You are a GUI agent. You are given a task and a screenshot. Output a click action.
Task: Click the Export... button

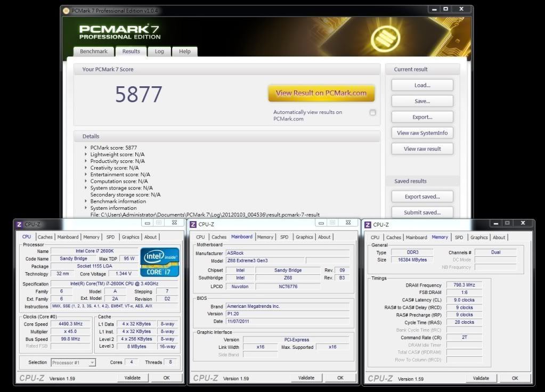422,117
